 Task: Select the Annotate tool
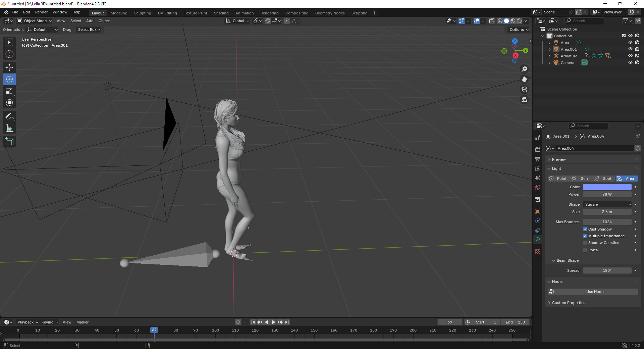coord(9,116)
